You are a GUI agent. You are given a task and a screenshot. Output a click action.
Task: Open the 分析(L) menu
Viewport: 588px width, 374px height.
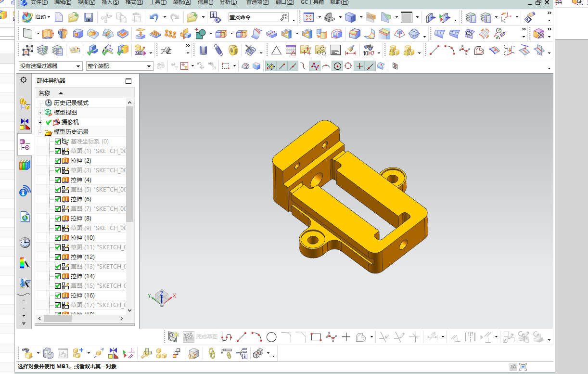tap(228, 2)
